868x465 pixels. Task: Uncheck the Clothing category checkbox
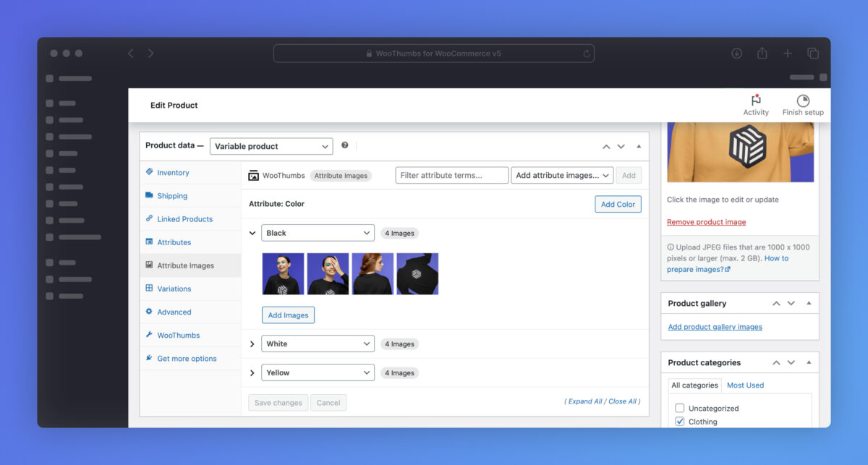679,422
